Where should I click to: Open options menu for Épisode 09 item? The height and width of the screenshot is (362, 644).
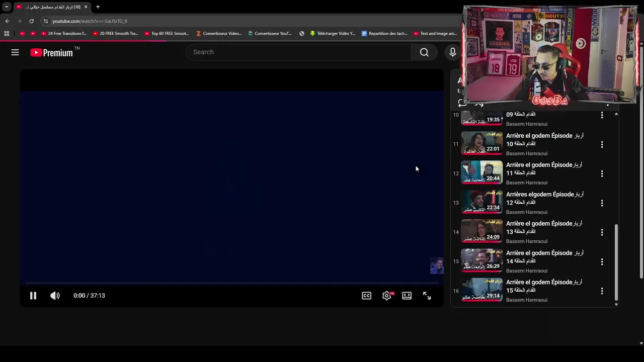point(602,115)
